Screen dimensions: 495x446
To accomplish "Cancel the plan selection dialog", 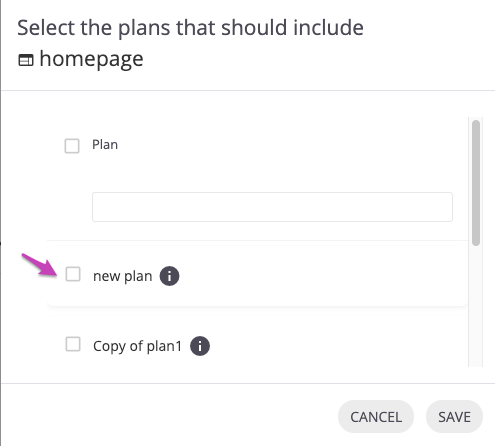I will [x=376, y=417].
